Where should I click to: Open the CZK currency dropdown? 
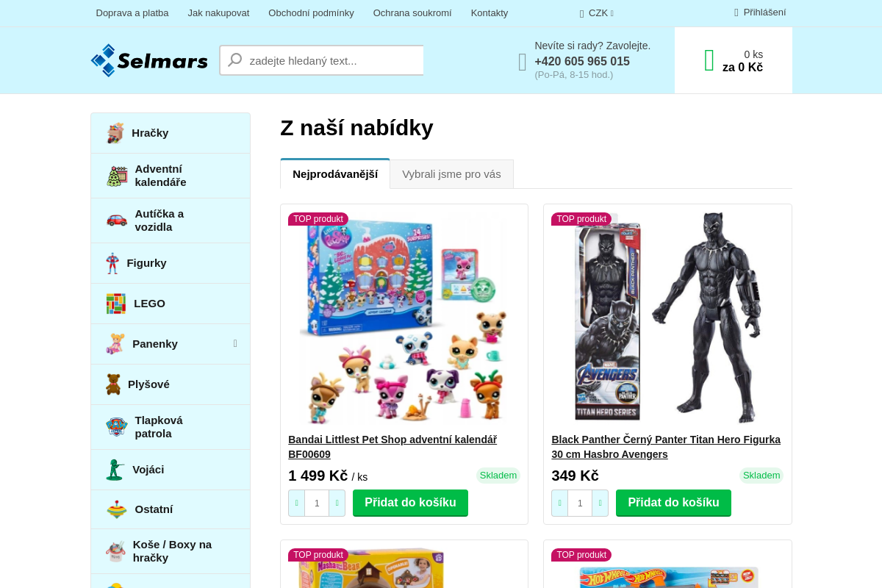[597, 12]
